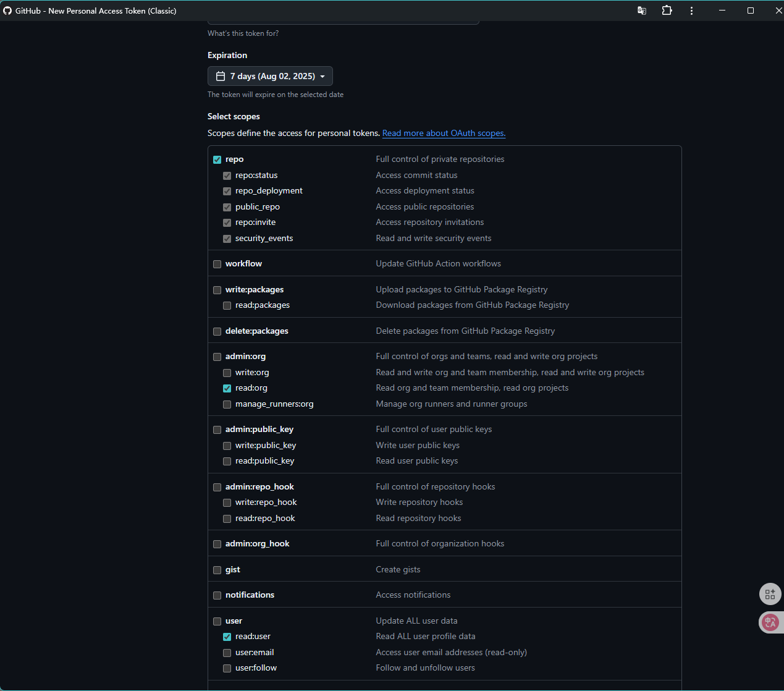Click 'Manage org runners and runner groups'

(x=452, y=404)
